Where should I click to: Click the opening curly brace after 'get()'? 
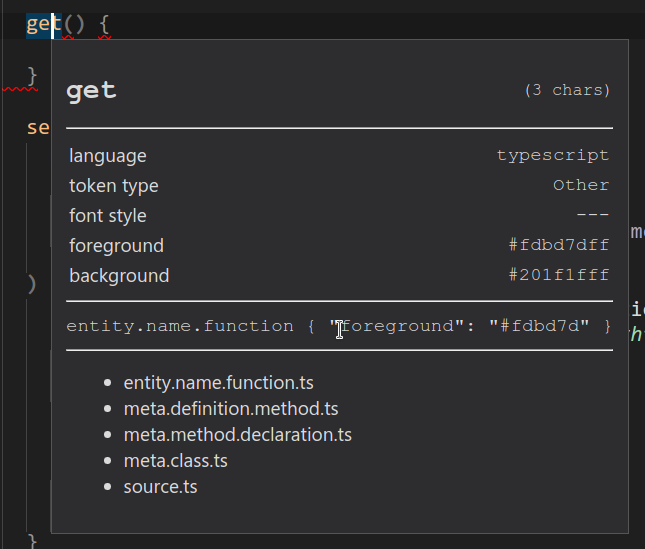click(x=104, y=24)
